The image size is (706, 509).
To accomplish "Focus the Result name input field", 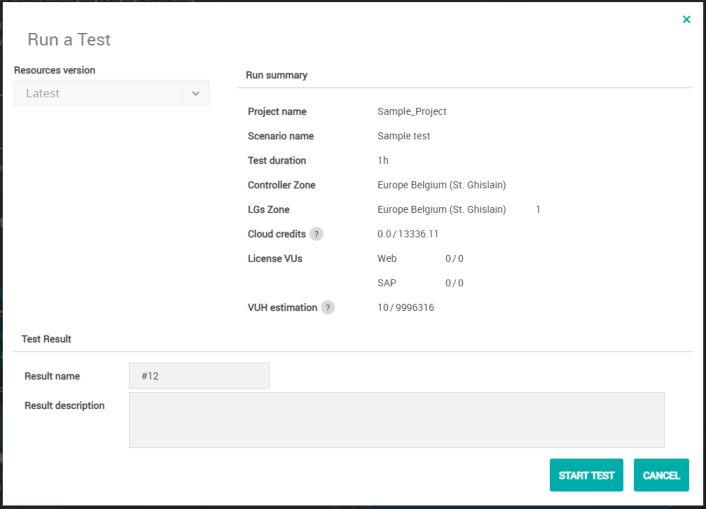I will coord(199,376).
